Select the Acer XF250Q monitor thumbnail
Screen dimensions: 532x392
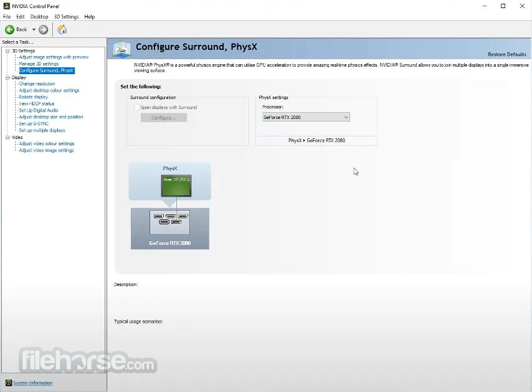click(x=176, y=186)
